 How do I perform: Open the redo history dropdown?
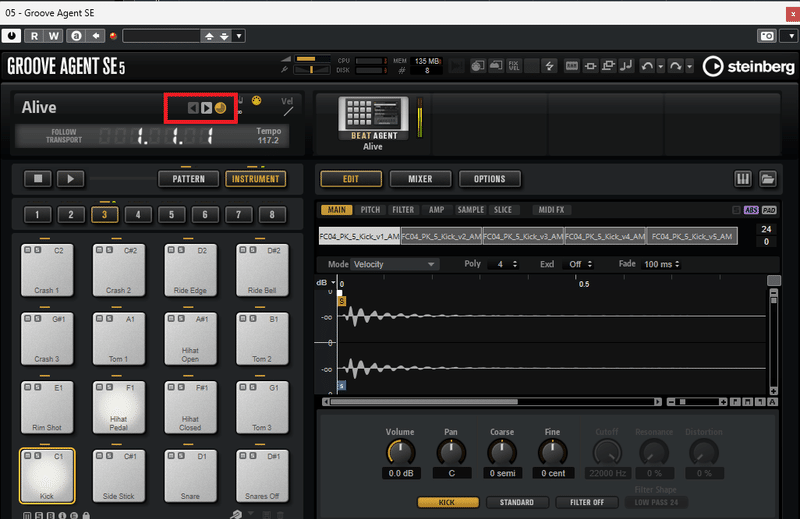tap(689, 66)
